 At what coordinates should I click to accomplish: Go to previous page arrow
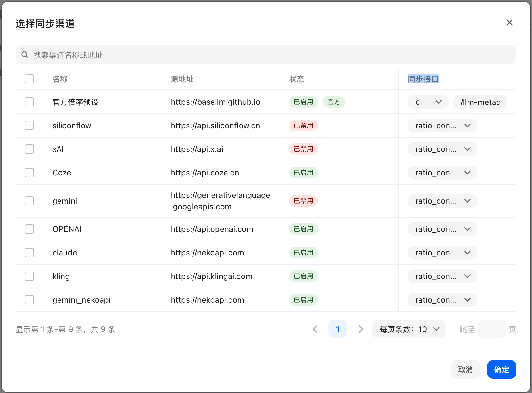click(315, 329)
